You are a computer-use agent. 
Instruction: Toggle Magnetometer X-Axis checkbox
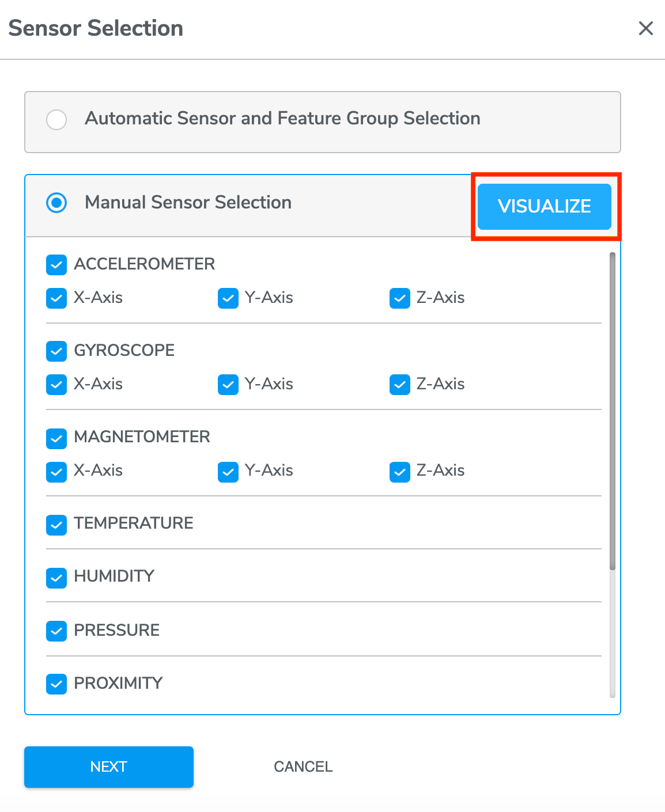point(56,471)
